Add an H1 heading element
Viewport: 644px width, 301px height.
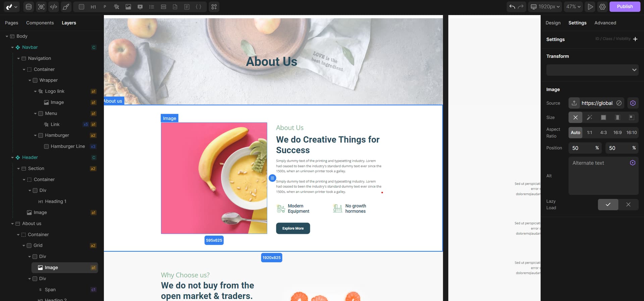point(93,7)
